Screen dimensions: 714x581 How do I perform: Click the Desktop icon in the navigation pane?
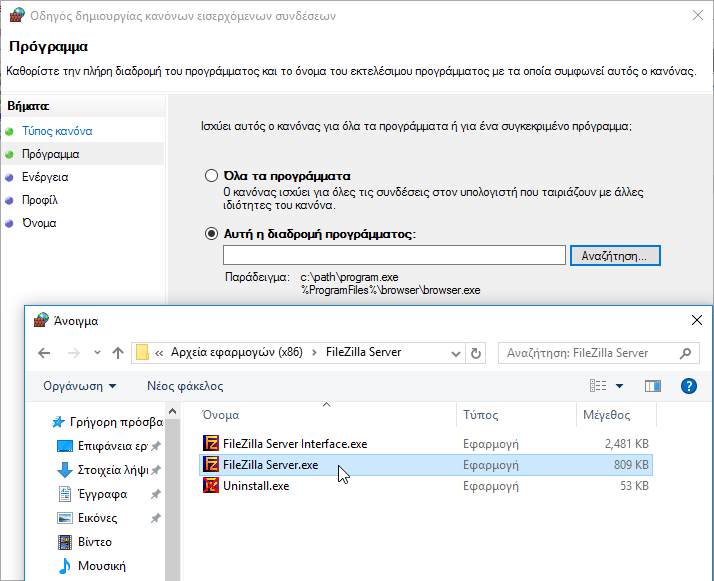(65, 446)
